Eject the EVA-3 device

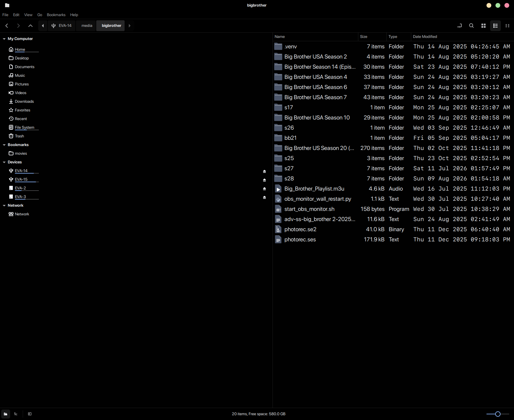click(x=264, y=197)
